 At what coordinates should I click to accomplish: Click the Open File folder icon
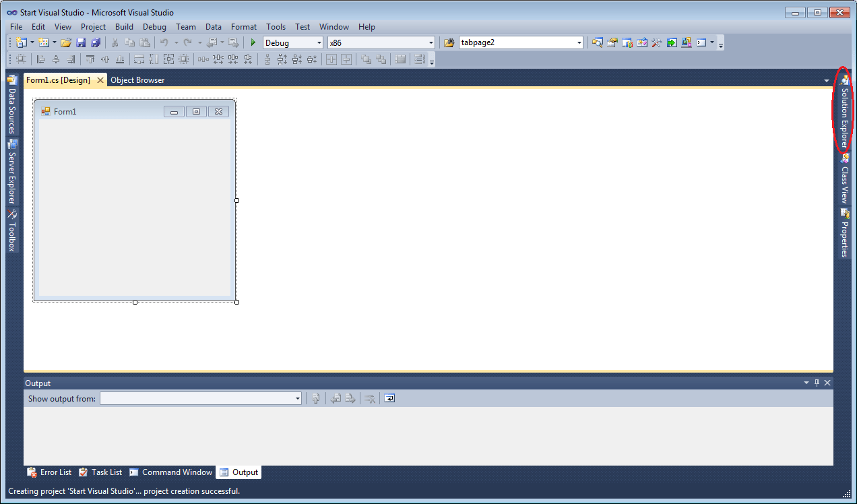pyautogui.click(x=66, y=42)
